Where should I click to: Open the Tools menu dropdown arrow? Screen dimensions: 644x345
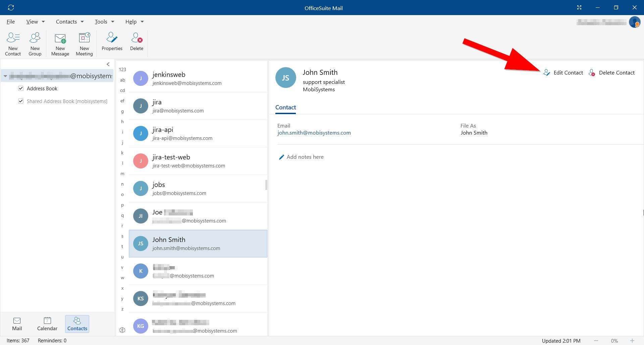coord(113,22)
